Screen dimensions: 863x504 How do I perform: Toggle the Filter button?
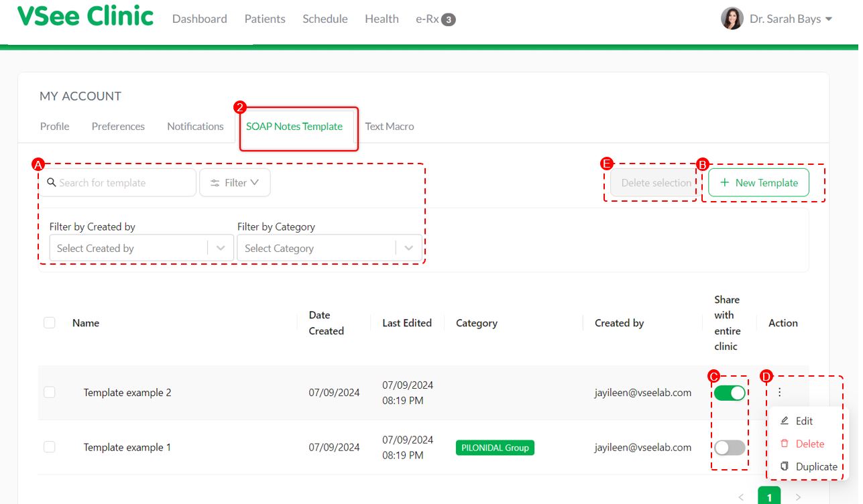(235, 182)
